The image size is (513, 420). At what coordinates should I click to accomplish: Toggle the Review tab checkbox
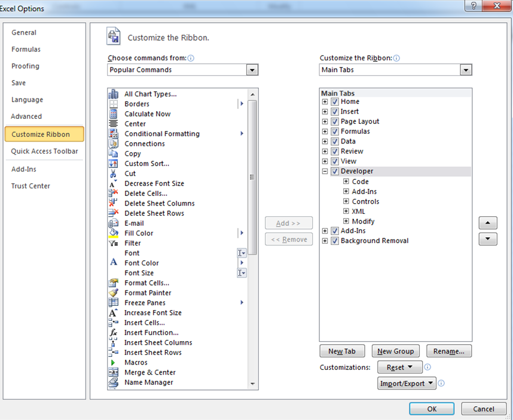click(335, 151)
